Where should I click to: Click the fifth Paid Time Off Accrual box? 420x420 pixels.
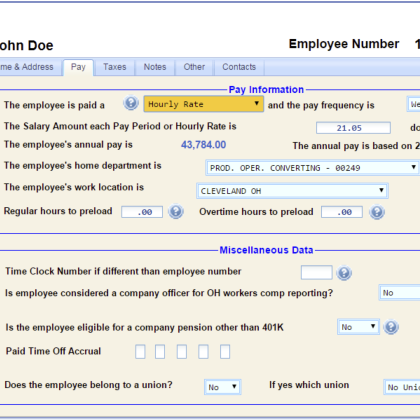click(225, 352)
